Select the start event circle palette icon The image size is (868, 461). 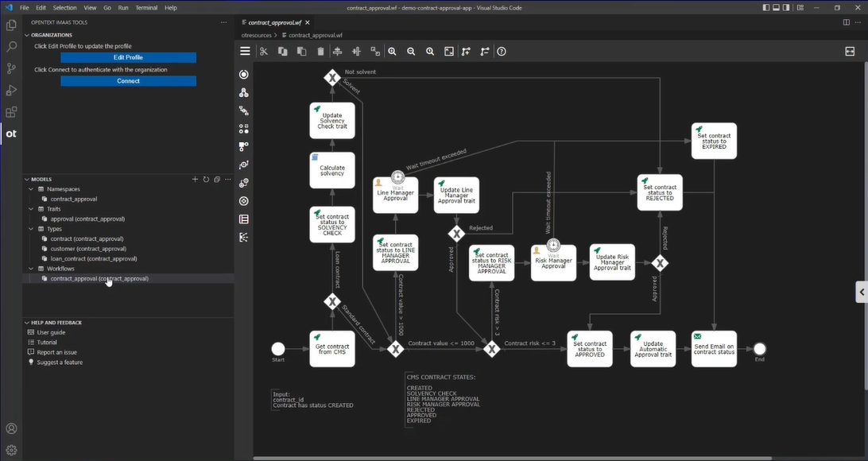click(x=243, y=74)
